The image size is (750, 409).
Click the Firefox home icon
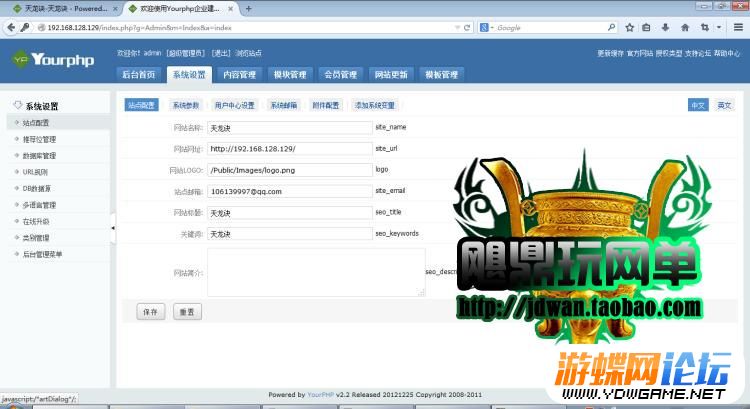[685, 28]
